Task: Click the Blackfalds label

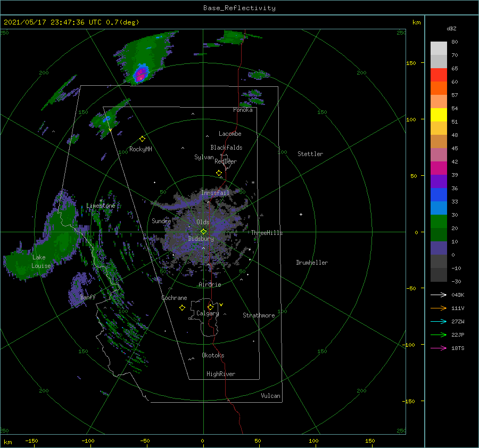Action: tap(226, 148)
